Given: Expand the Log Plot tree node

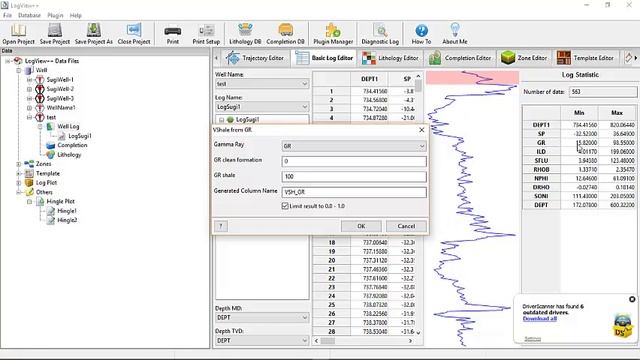Looking at the screenshot, I should [x=19, y=183].
